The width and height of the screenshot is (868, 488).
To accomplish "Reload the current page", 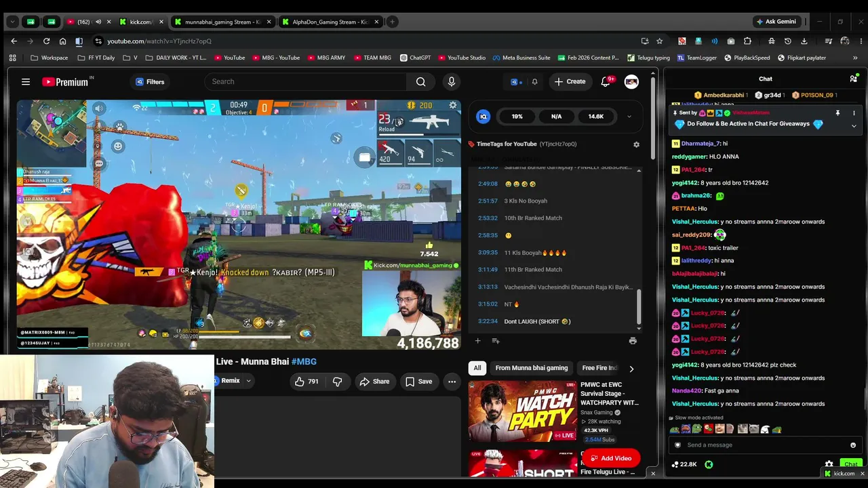I will (x=46, y=41).
